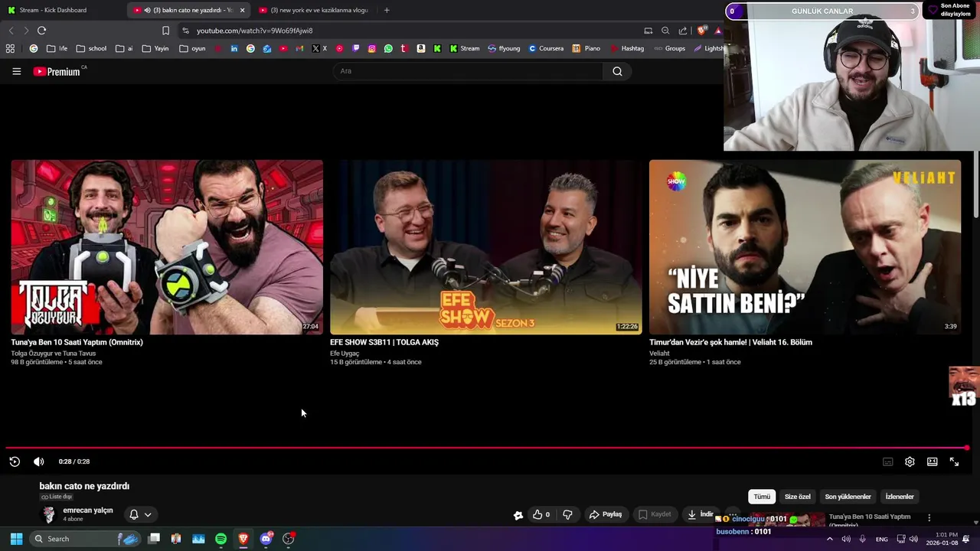Viewport: 980px width, 551px height.
Task: Open the WhatsApp bookmark icon
Action: (x=388, y=48)
